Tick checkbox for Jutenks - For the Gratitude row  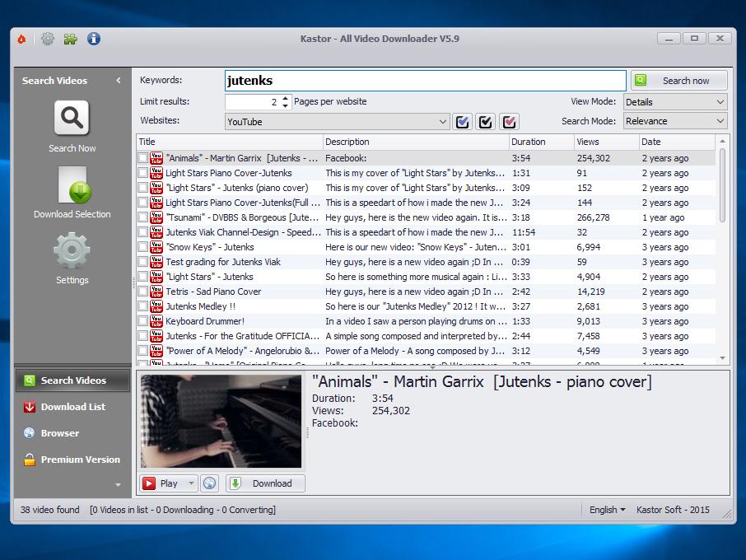tap(142, 336)
